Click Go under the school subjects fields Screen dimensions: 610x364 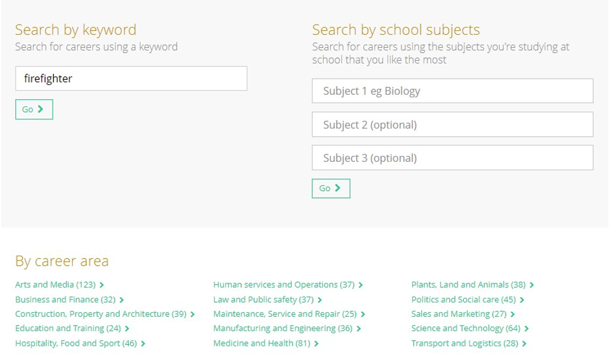click(331, 188)
